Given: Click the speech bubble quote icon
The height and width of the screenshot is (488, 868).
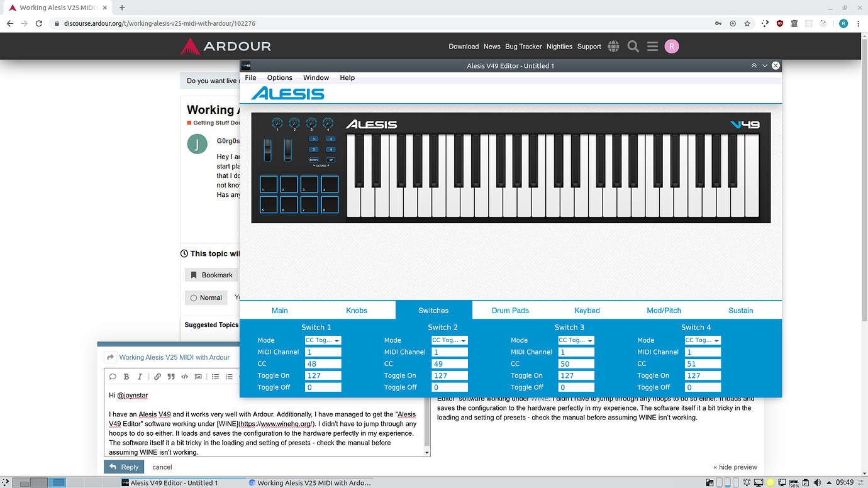Looking at the screenshot, I should point(113,377).
